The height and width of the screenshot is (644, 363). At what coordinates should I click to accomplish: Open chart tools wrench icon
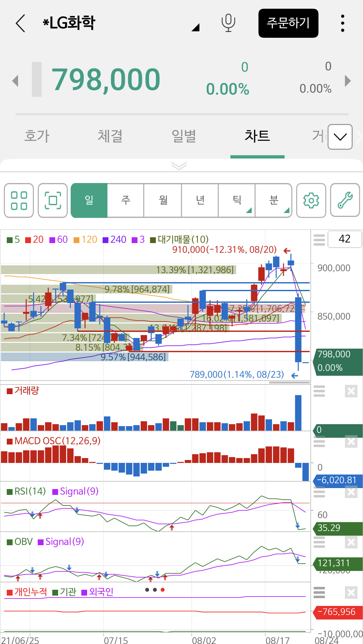tap(345, 200)
